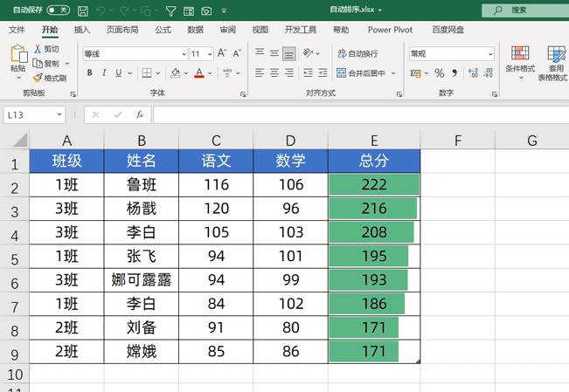Switch to the Power Pivot tab
Screen dimensions: 569x392
coord(390,30)
